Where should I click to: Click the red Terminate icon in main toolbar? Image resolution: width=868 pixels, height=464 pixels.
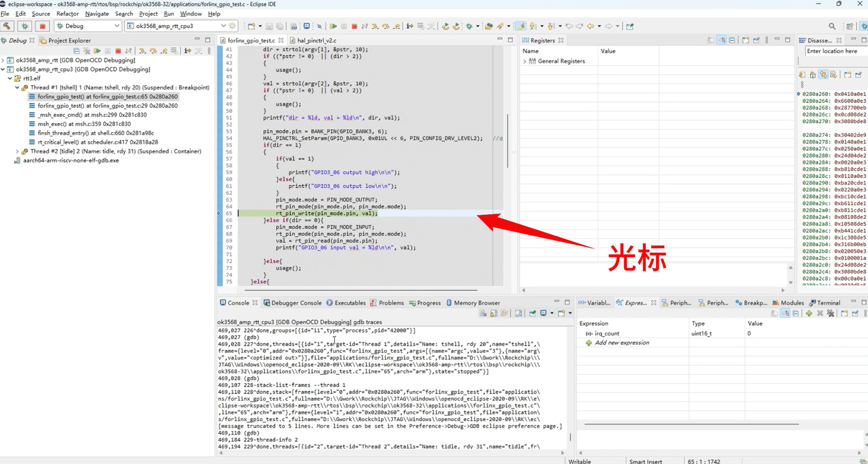354,26
